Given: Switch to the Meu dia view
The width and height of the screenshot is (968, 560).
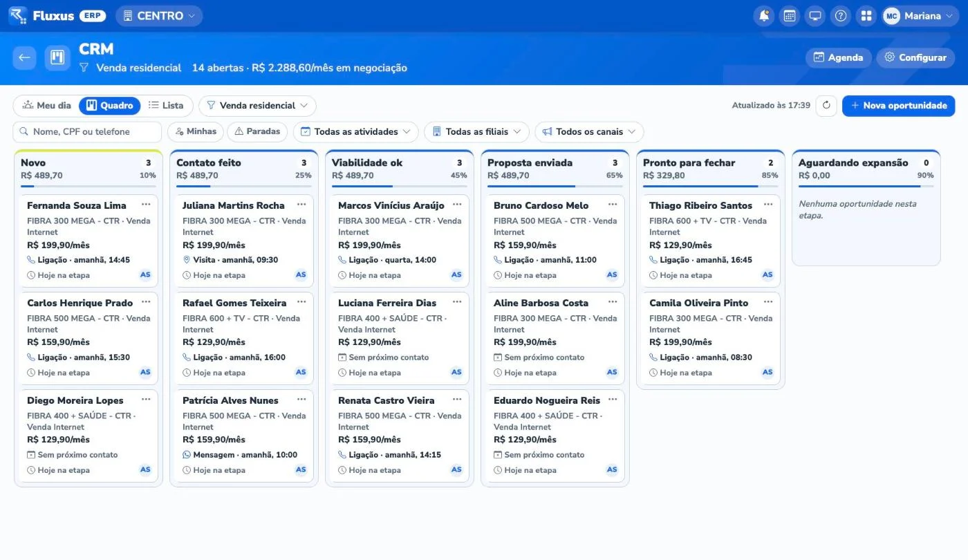Looking at the screenshot, I should 47,106.
